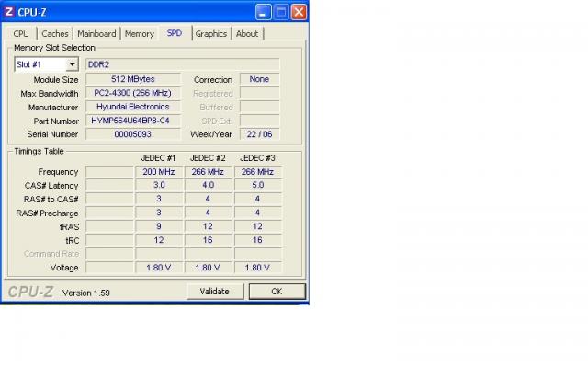Click the Week/Year 22 / 06 field

[259, 134]
